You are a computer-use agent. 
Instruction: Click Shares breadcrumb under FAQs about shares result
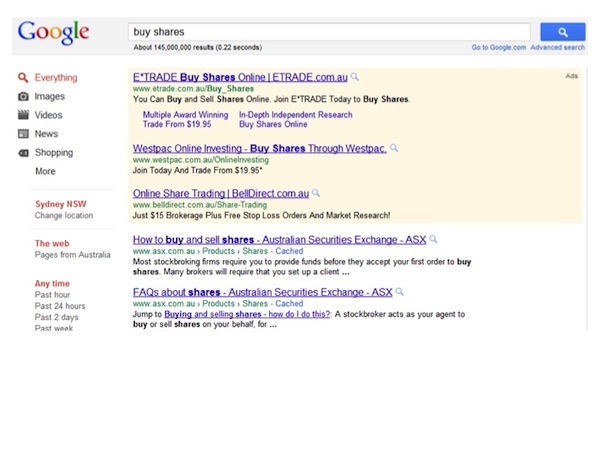255,303
